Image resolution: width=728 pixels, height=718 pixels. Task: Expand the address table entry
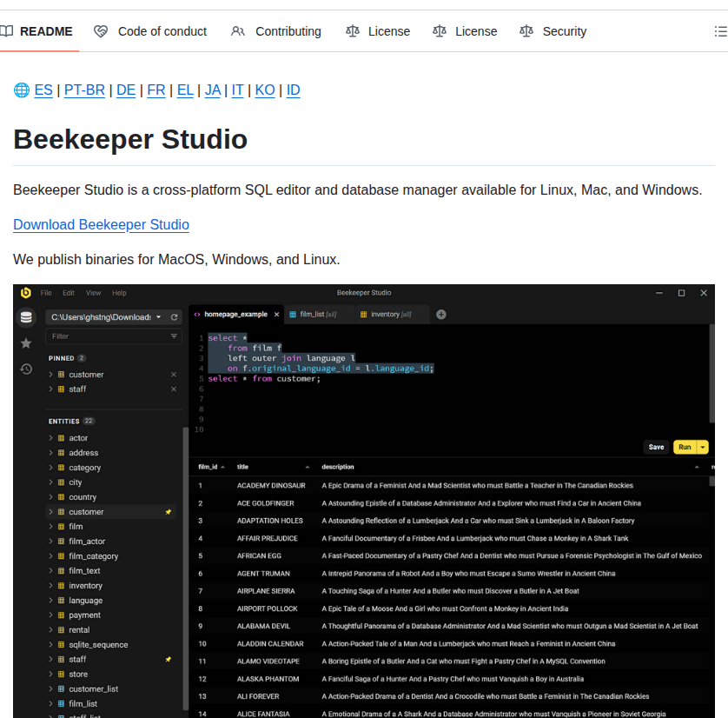[x=50, y=453]
